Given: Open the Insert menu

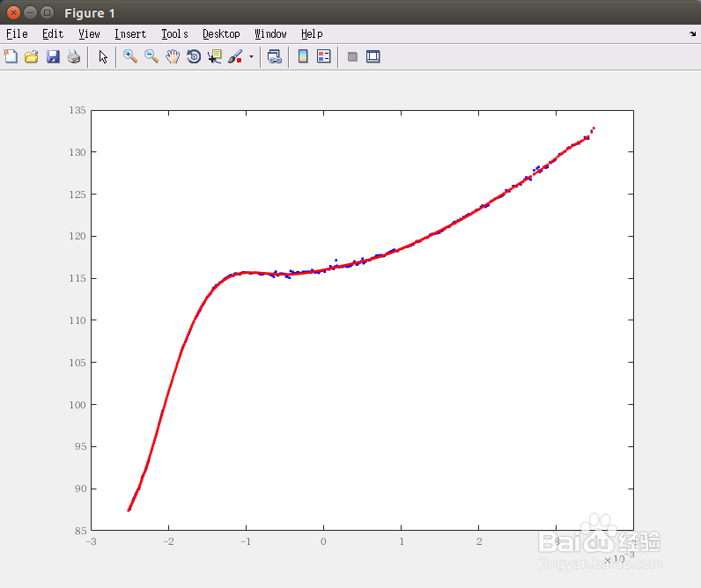Looking at the screenshot, I should pyautogui.click(x=130, y=34).
